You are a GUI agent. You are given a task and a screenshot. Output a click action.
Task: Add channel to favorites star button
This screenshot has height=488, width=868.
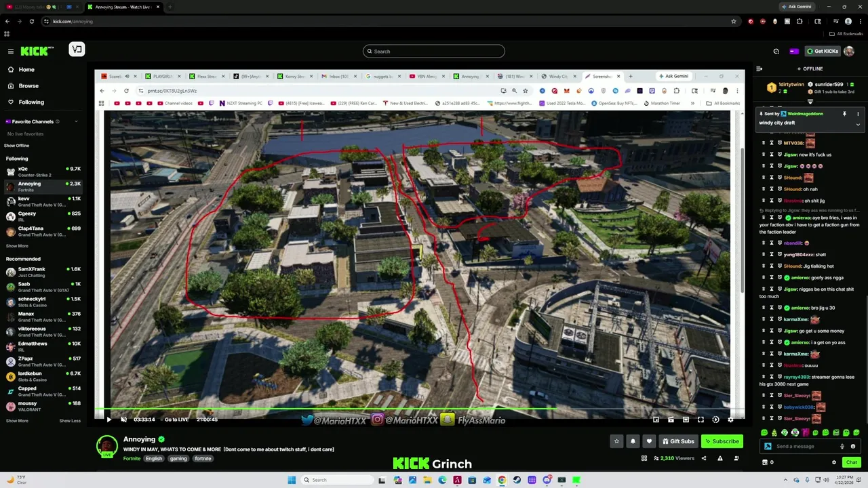click(x=616, y=441)
